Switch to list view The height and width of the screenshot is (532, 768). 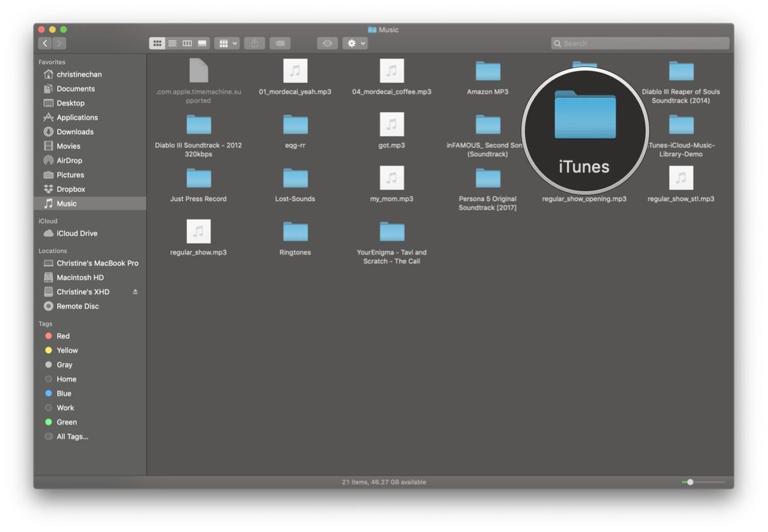pyautogui.click(x=172, y=43)
